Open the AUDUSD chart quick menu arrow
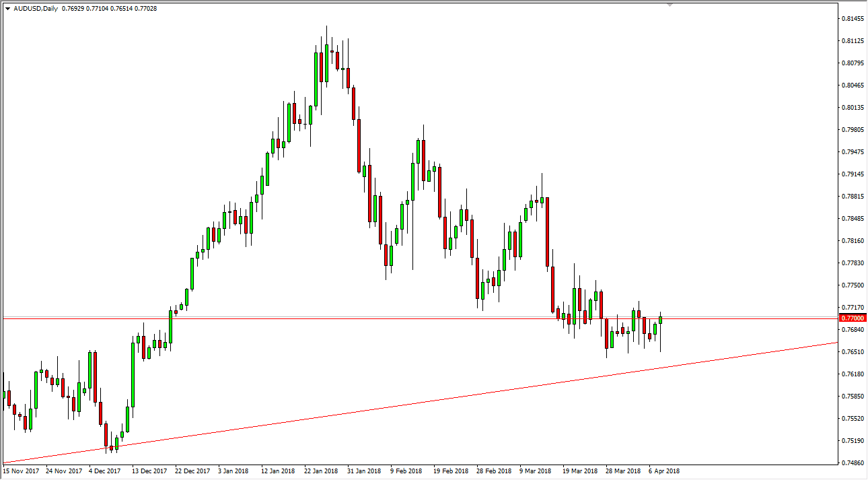This screenshot has height=480, width=868. point(8,9)
